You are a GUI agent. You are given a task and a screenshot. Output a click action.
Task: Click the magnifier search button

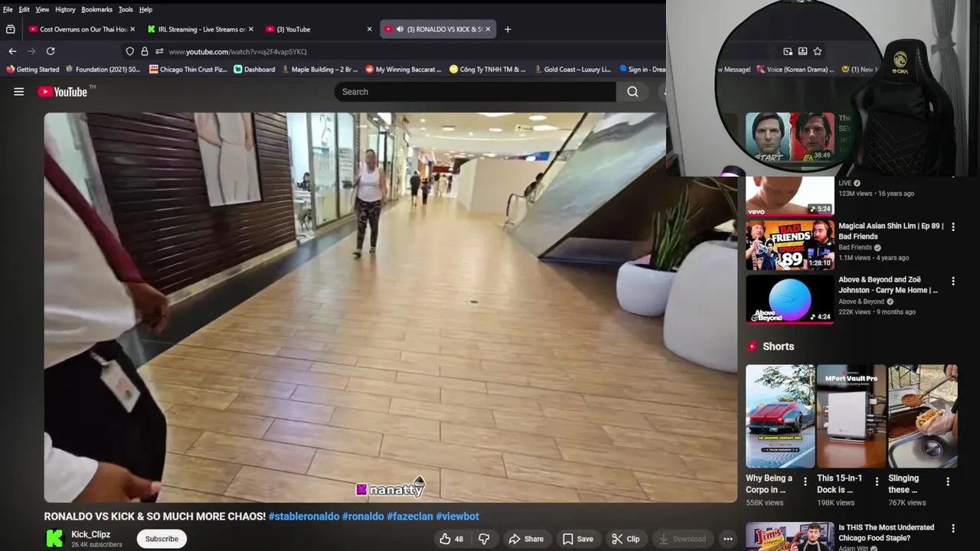coord(632,92)
